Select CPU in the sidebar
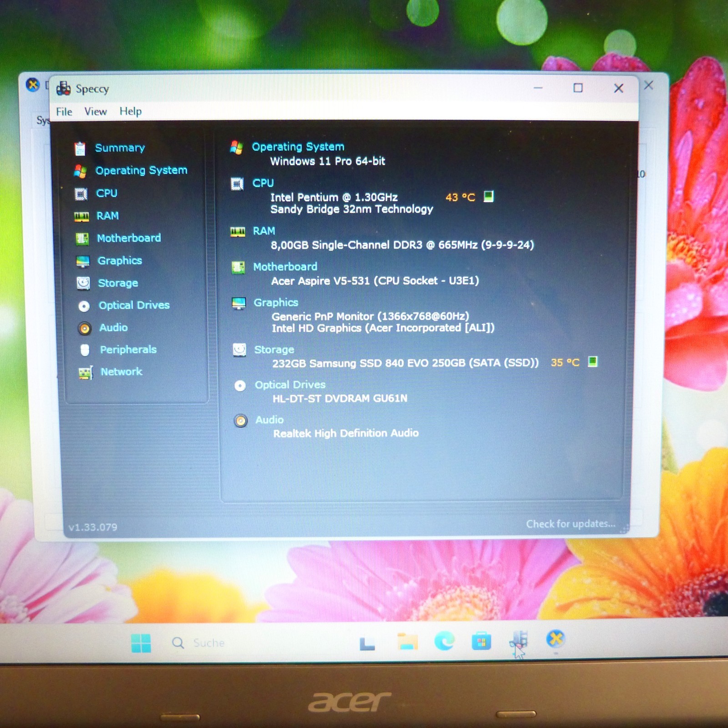The width and height of the screenshot is (728, 728). [106, 193]
